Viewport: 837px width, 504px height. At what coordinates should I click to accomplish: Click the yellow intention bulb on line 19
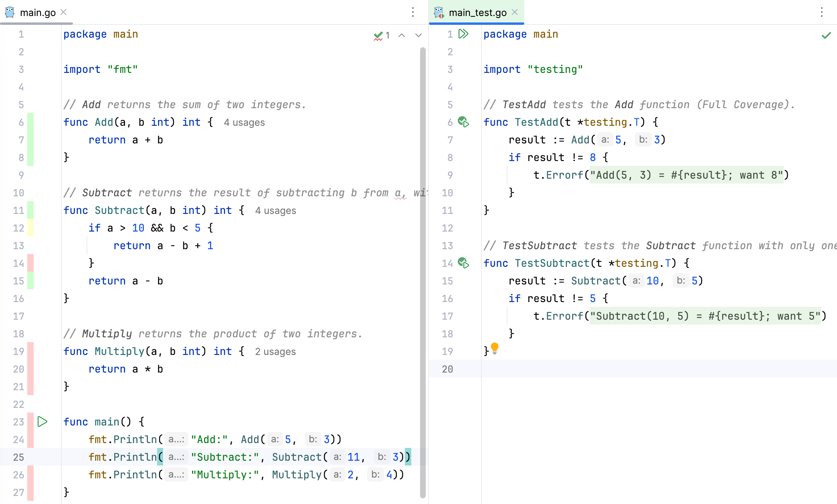pyautogui.click(x=495, y=349)
